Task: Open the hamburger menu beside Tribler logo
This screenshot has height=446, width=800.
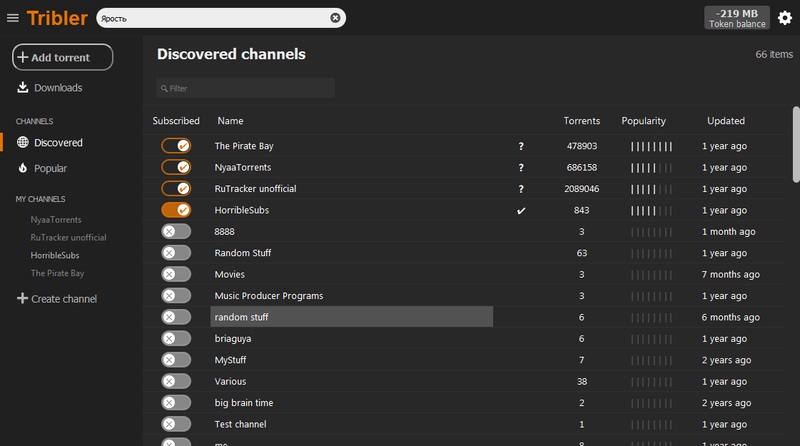Action: 13,17
